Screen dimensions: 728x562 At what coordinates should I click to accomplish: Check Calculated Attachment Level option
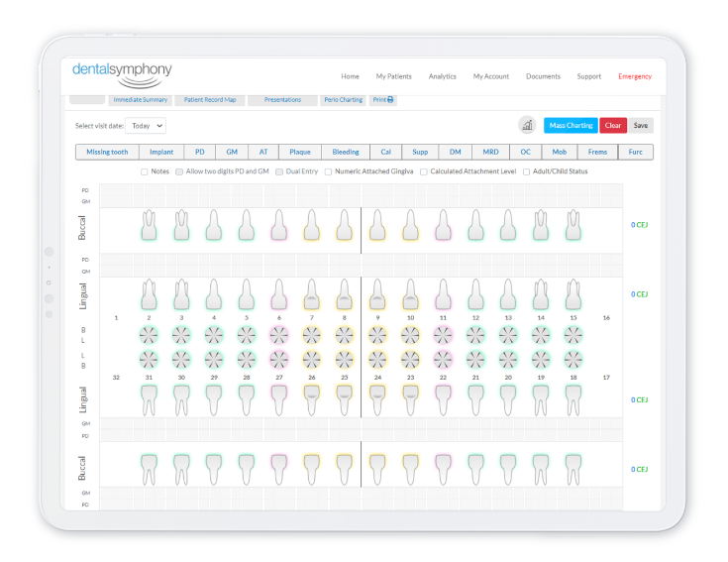coord(424,171)
